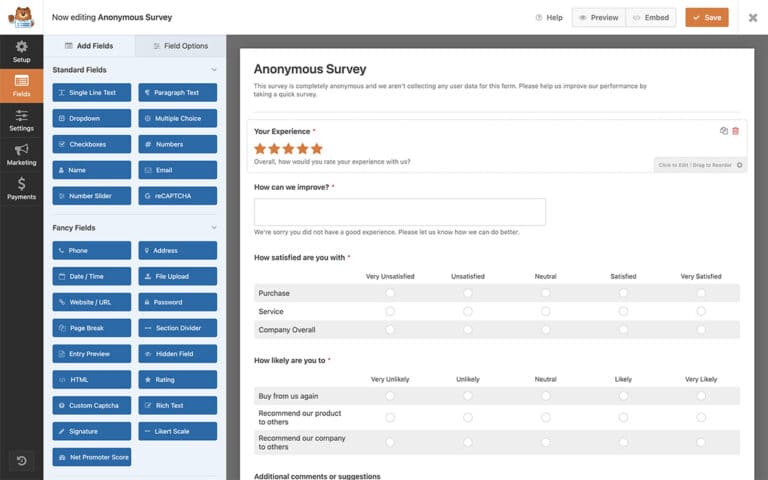Add a Section Divider field
The image size is (768, 480).
(177, 328)
